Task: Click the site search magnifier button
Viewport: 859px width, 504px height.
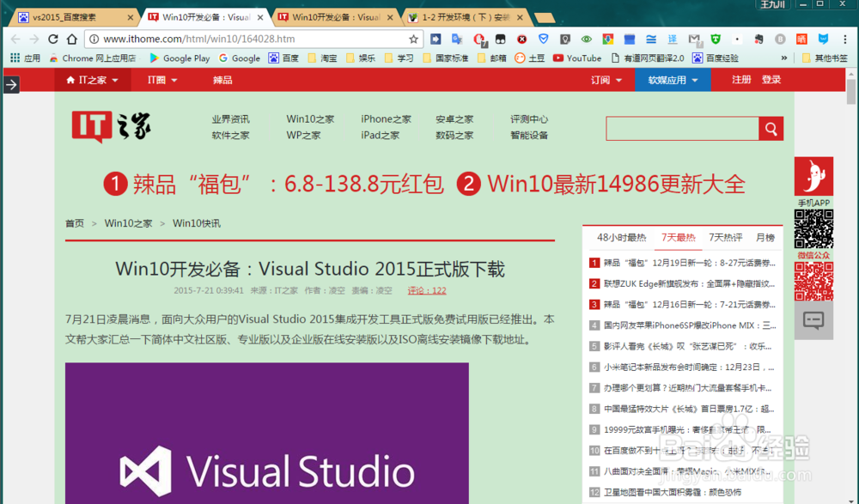Action: (x=771, y=129)
